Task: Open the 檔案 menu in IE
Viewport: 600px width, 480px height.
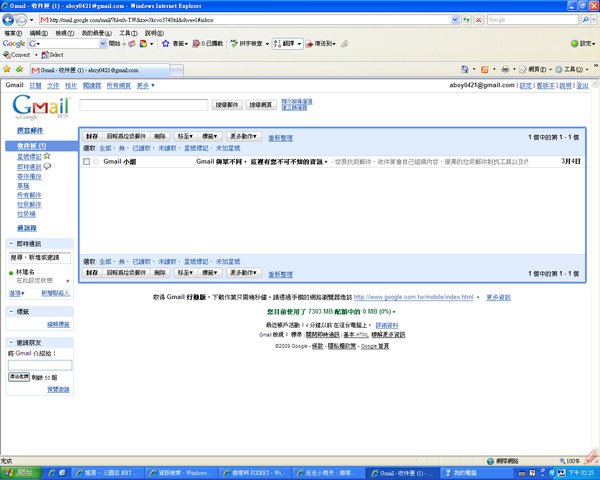Action: 13,33
